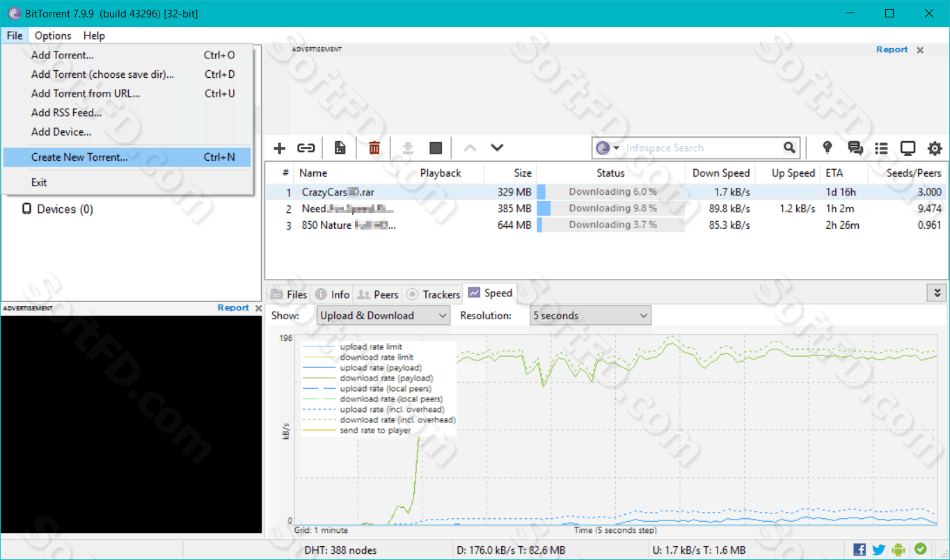Screen dimensions: 950x560
Task: Open Preferences gear icon
Action: click(x=935, y=148)
